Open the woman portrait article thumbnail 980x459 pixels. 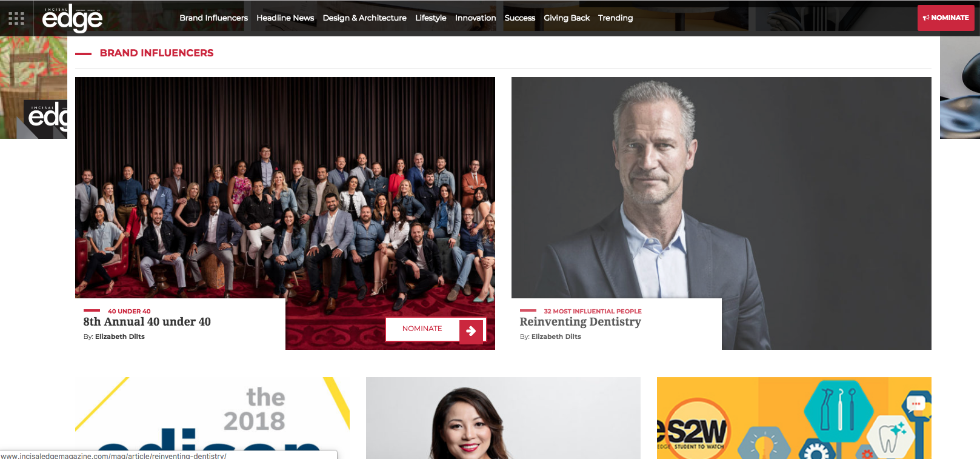[x=503, y=418]
